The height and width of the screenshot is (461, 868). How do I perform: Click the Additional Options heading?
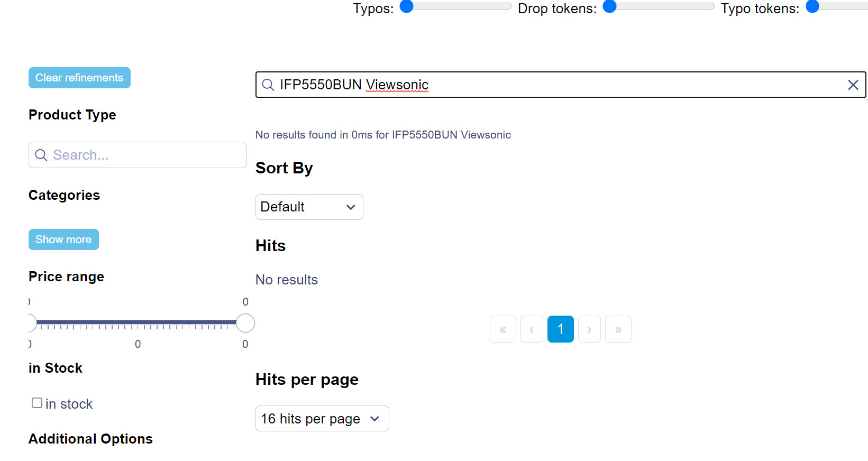90,439
